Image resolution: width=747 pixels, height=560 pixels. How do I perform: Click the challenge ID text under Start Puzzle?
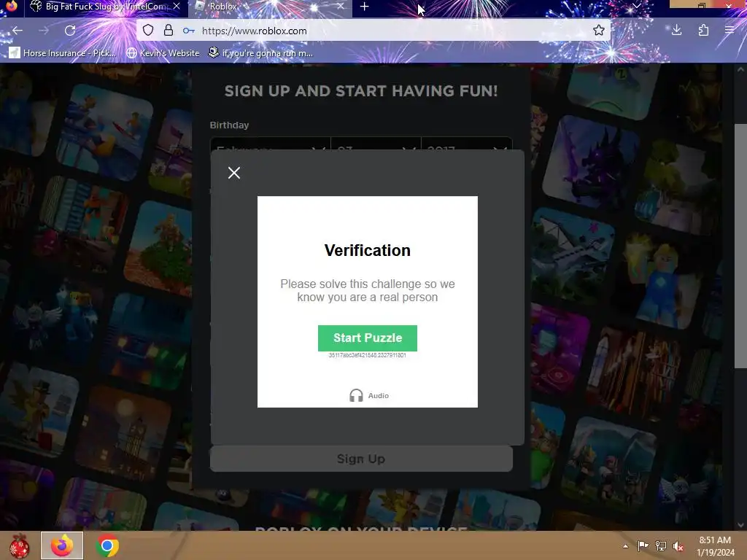368,355
